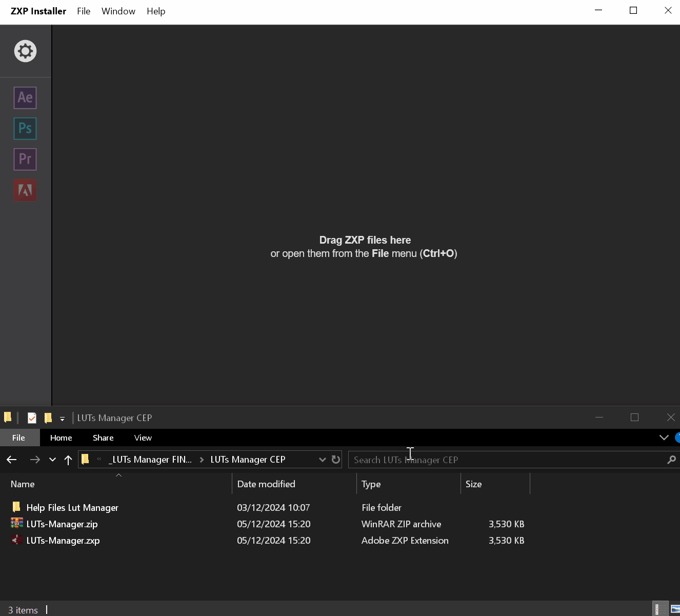Click the Date modified column header to sort
Screen dimensions: 680x616
pyautogui.click(x=266, y=484)
